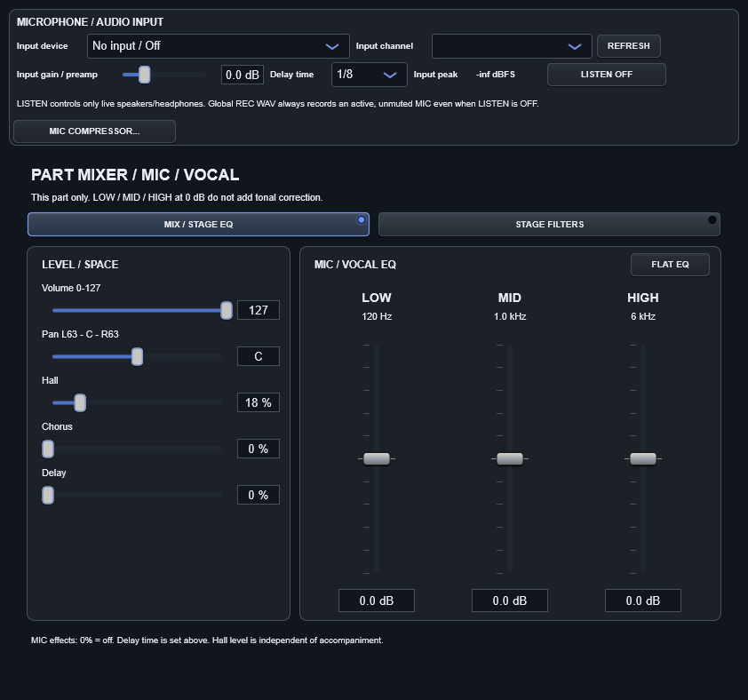Expand the Input channel dropdown
Viewport: 748px width, 700px height.
click(x=512, y=46)
